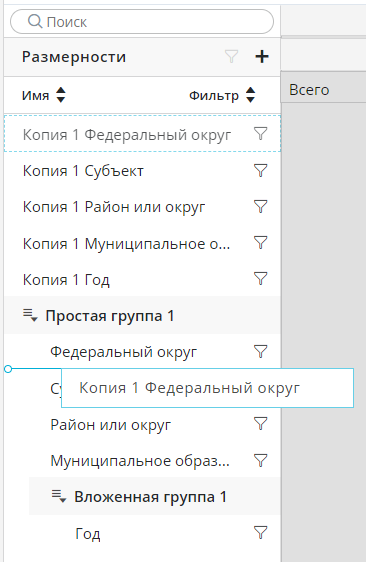Screen dimensions: 366x562
Task: Open filter for grouped Район или округ
Action: pos(261,424)
